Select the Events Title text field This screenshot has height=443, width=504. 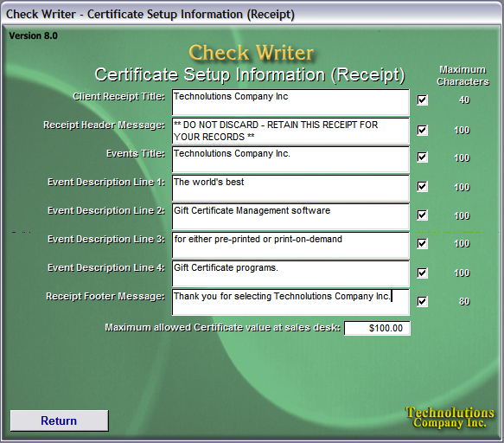[x=290, y=159]
